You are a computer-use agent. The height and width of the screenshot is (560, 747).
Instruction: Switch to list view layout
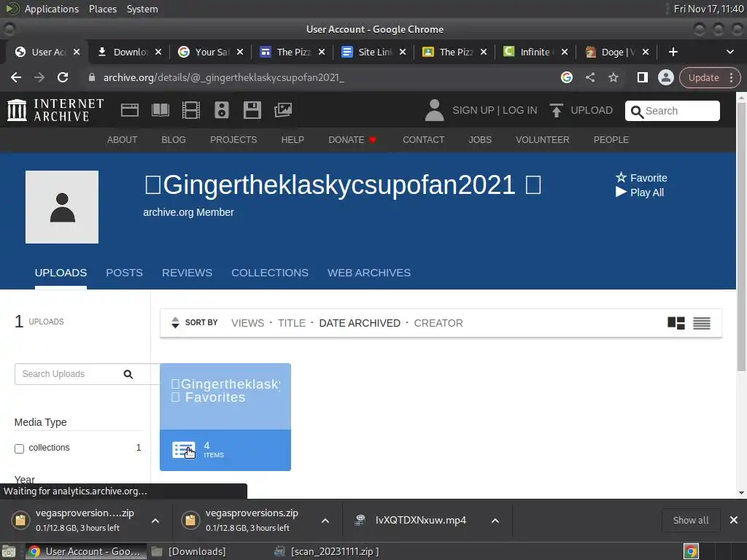point(701,323)
